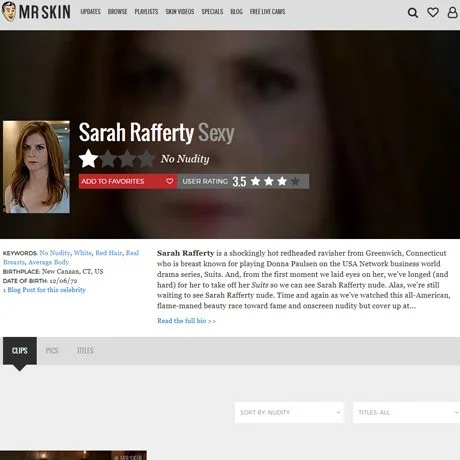Click the birthplace New Canaan, CT, US text
The height and width of the screenshot is (460, 460).
[x=72, y=271]
